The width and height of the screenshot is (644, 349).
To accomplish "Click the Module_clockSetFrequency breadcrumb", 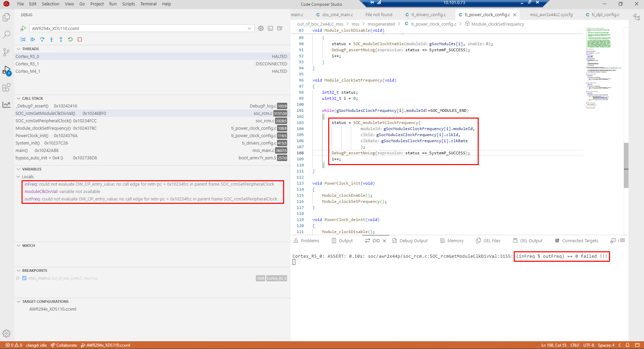I will [495, 24].
